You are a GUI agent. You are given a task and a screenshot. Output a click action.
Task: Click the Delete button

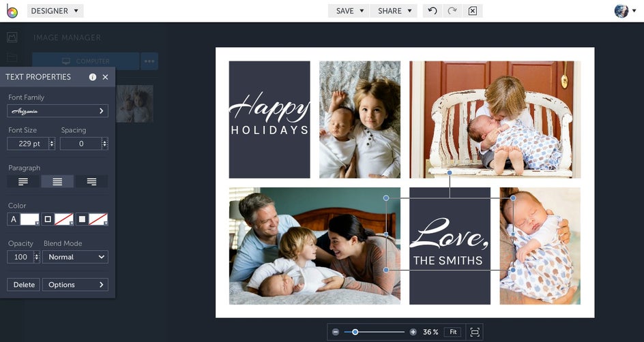pyautogui.click(x=23, y=285)
